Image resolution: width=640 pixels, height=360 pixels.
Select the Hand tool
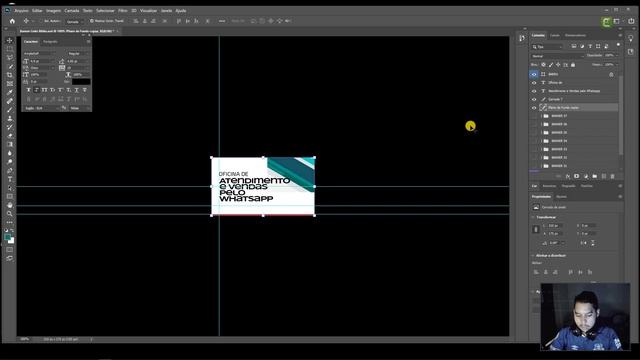point(10,205)
